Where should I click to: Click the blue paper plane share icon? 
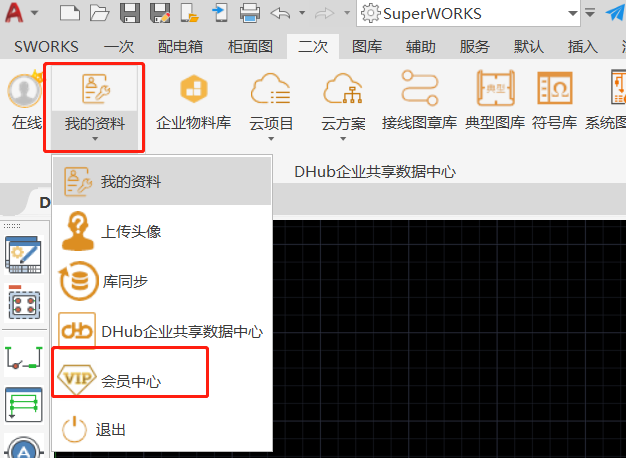click(615, 13)
